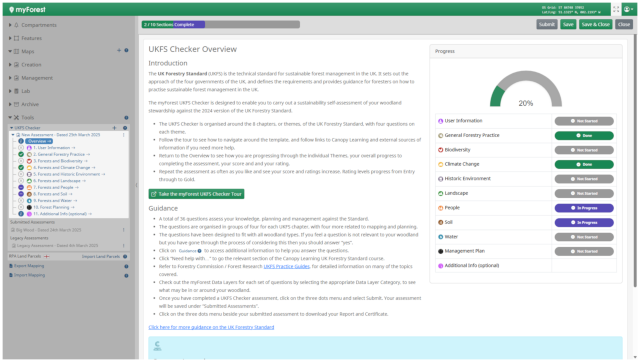Click Not Started badge for User Information
The height and width of the screenshot is (362, 640).
pyautogui.click(x=584, y=121)
